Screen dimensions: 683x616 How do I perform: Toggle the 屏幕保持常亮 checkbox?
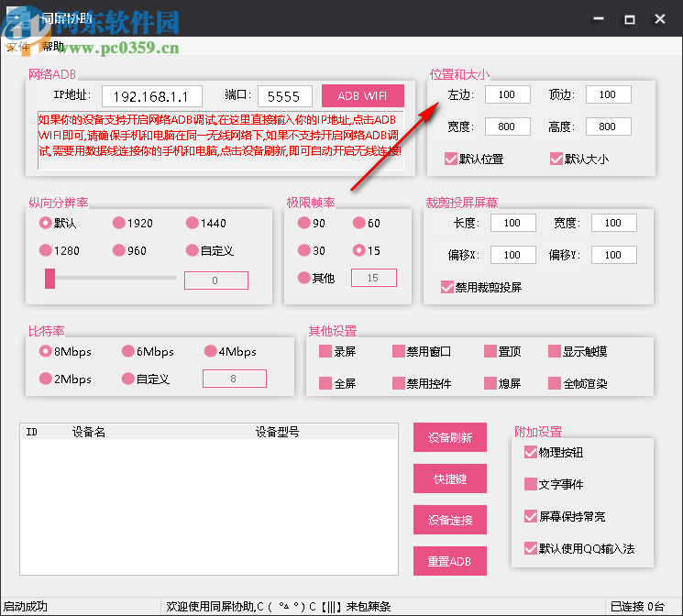(531, 516)
